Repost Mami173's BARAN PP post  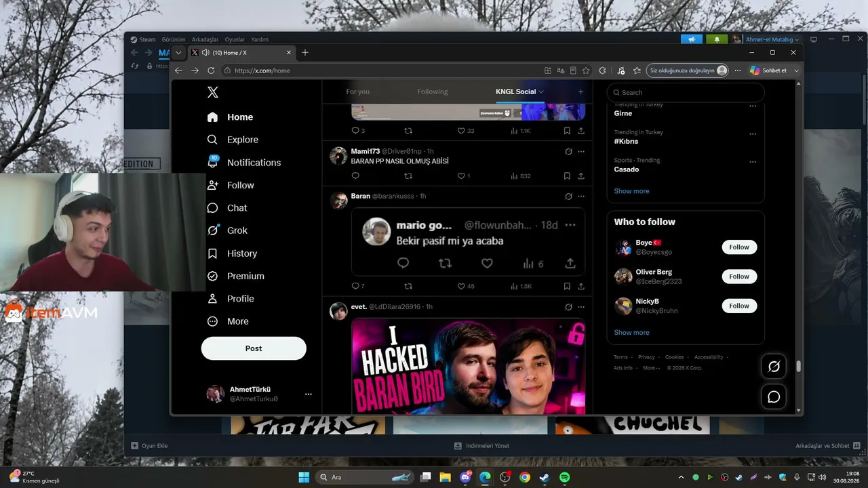point(408,176)
